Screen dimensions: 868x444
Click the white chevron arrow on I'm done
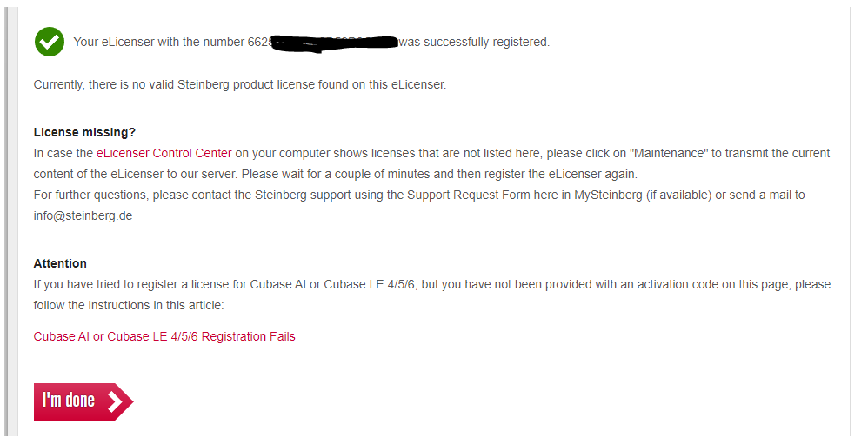pos(115,401)
